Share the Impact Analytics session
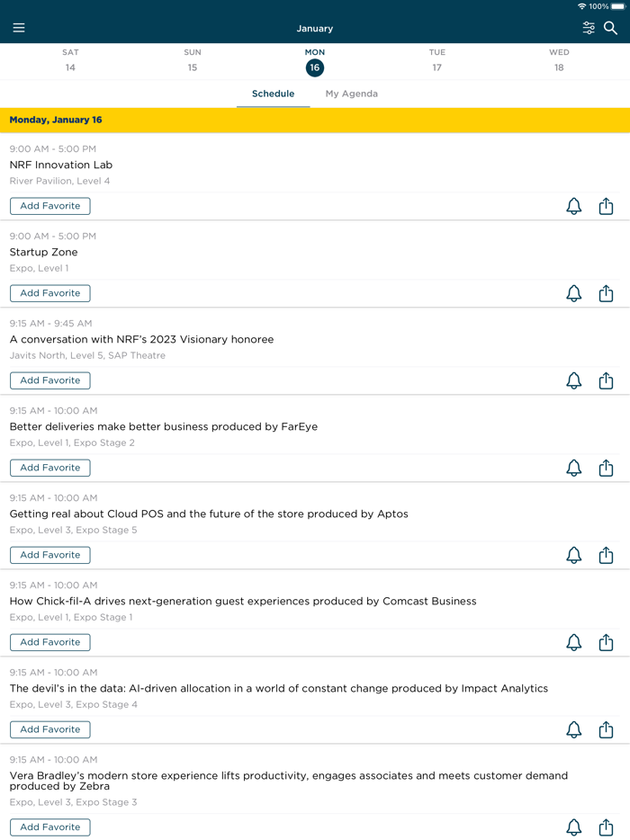The height and width of the screenshot is (840, 630). (606, 729)
